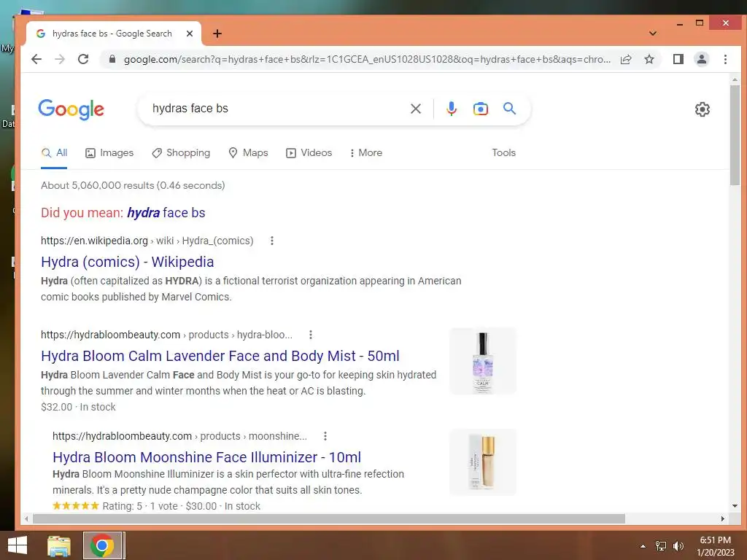Switch to the Videos tab
747x560 pixels.
coord(309,153)
